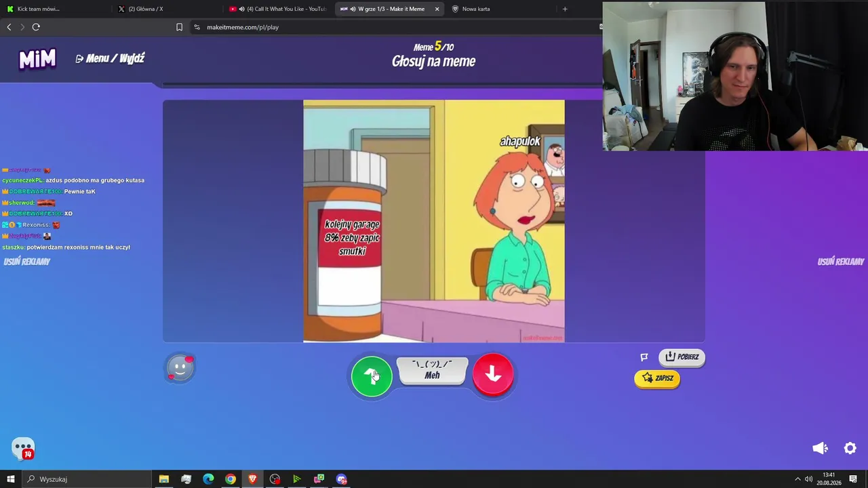The image size is (868, 488).
Task: Switch to the Główna / X tab
Action: point(166,9)
